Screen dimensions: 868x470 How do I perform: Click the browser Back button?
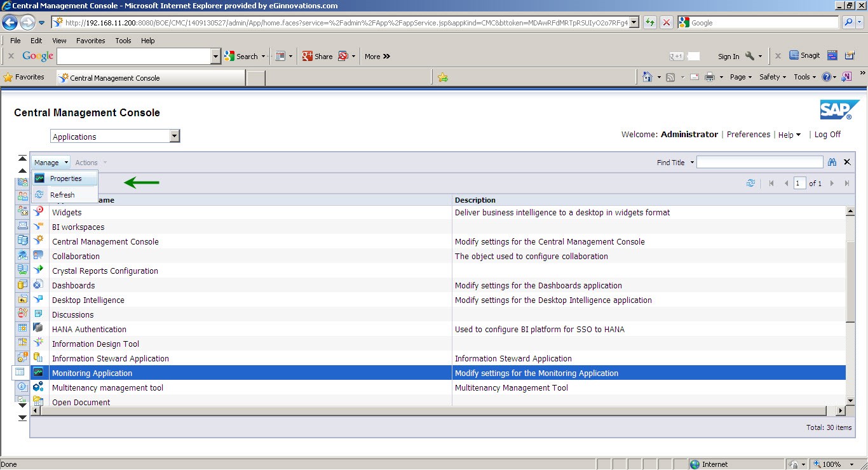[10, 23]
